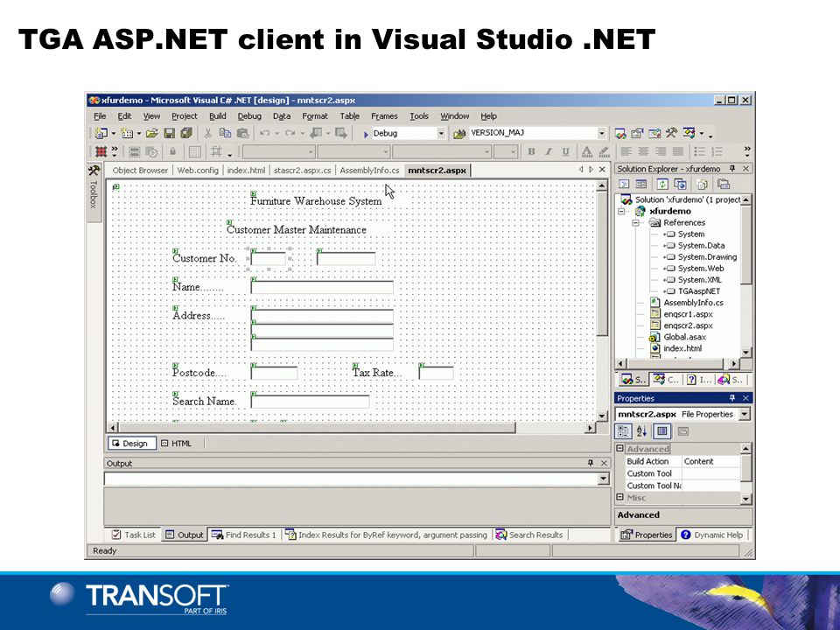
Task: Click the Align Left icon
Action: pyautogui.click(x=626, y=151)
